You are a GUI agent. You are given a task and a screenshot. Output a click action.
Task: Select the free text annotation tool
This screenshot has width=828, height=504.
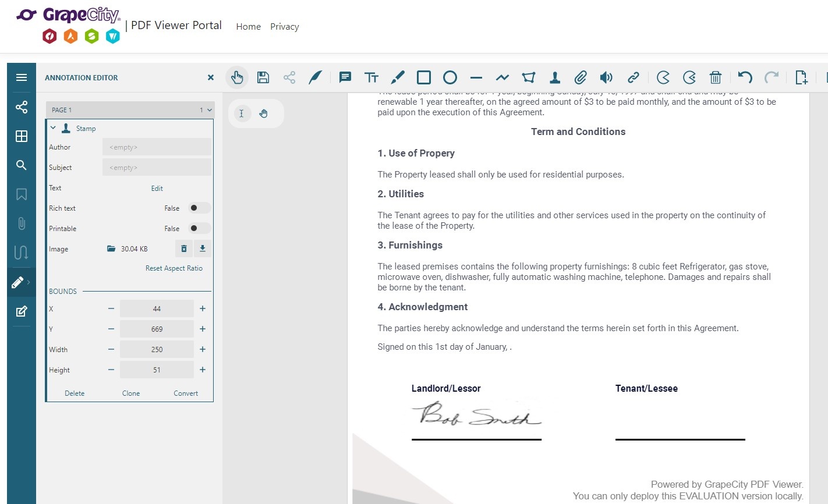point(371,77)
